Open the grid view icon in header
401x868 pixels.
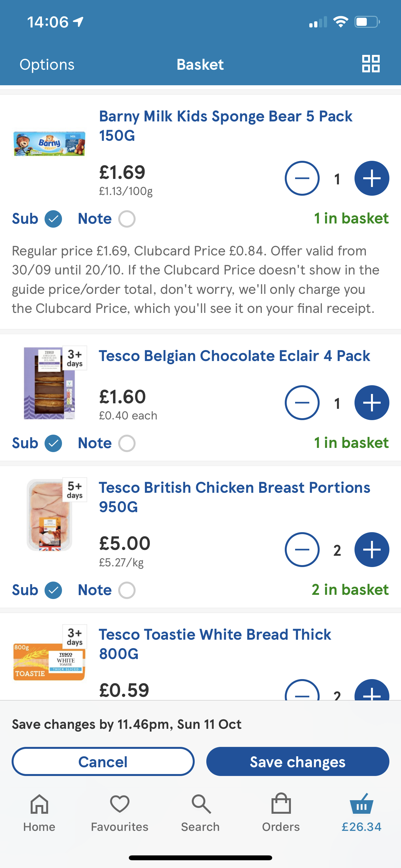click(x=371, y=64)
